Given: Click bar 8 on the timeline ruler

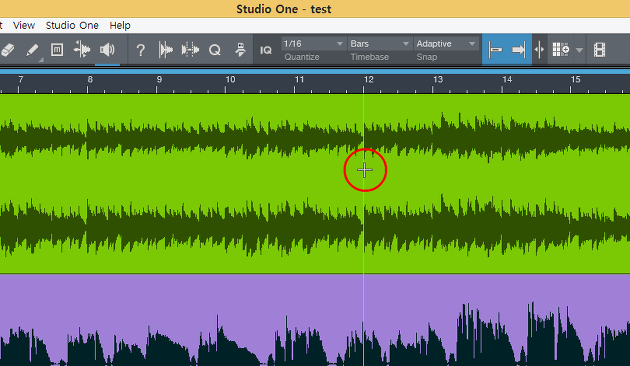Looking at the screenshot, I should pyautogui.click(x=90, y=80).
